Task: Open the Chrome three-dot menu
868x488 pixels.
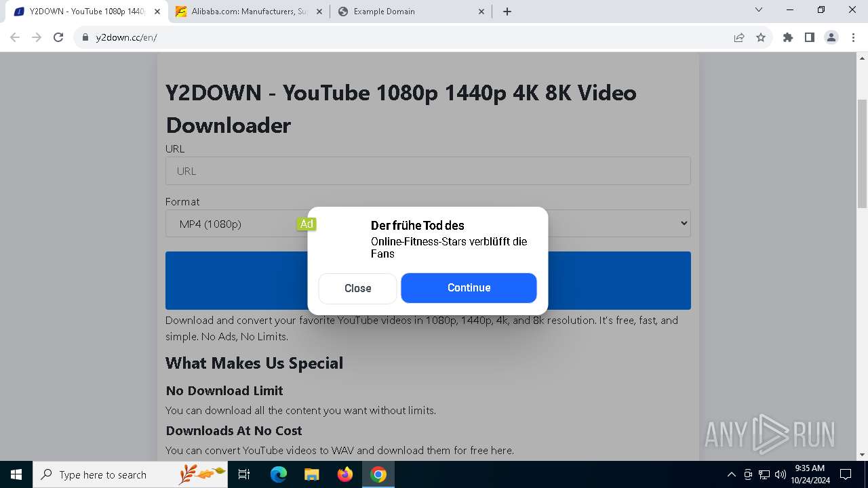Action: tap(853, 37)
